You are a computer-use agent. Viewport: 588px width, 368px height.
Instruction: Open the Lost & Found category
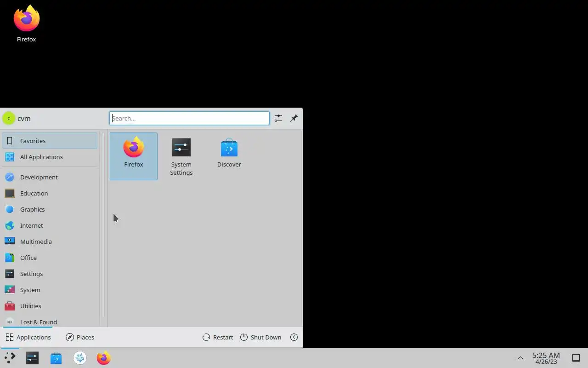pyautogui.click(x=50, y=321)
